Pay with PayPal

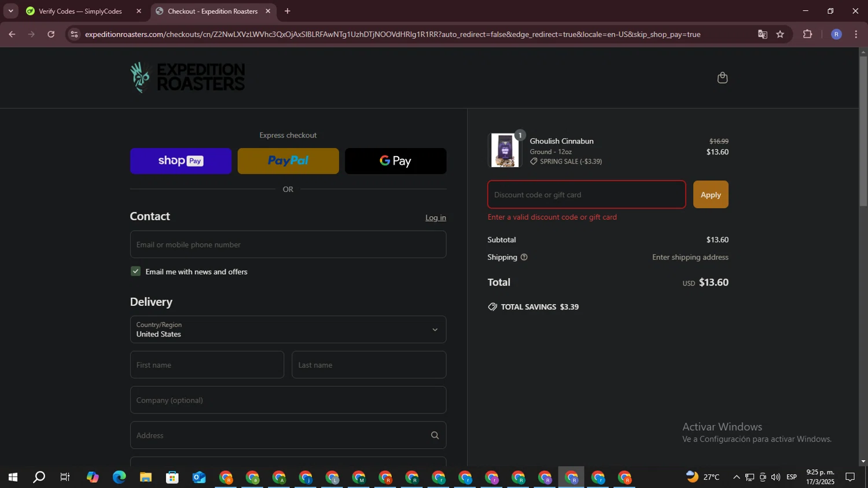(x=288, y=161)
